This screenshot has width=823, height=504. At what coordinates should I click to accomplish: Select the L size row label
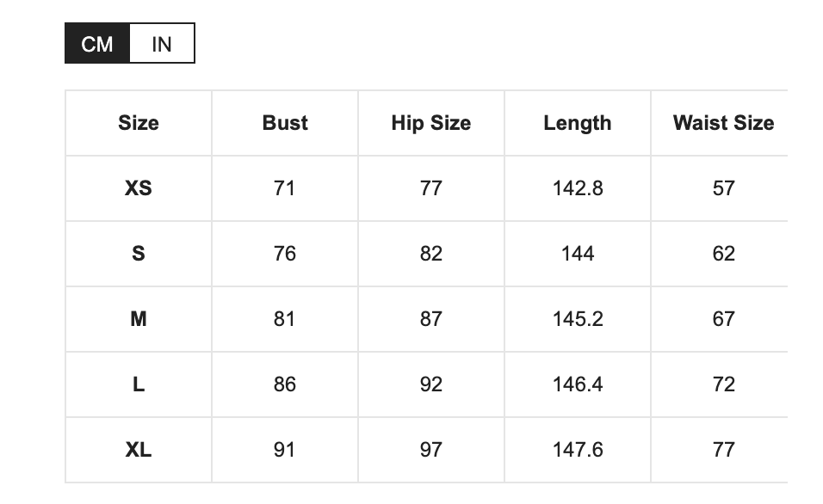click(139, 384)
